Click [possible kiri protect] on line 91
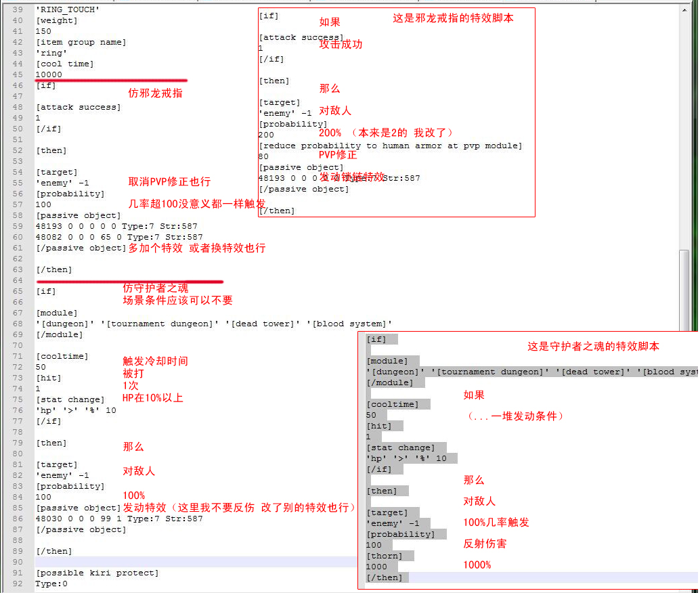This screenshot has width=700, height=593. tap(97, 573)
